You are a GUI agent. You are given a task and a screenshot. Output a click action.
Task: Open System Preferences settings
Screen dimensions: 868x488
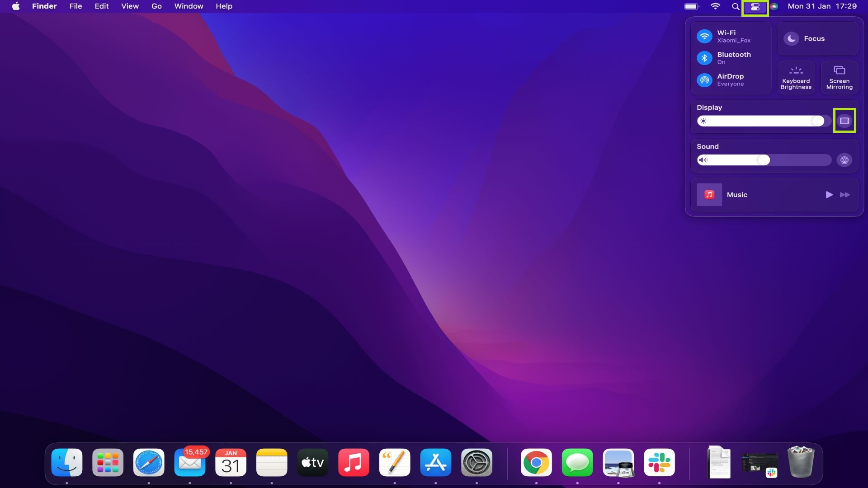coord(477,462)
